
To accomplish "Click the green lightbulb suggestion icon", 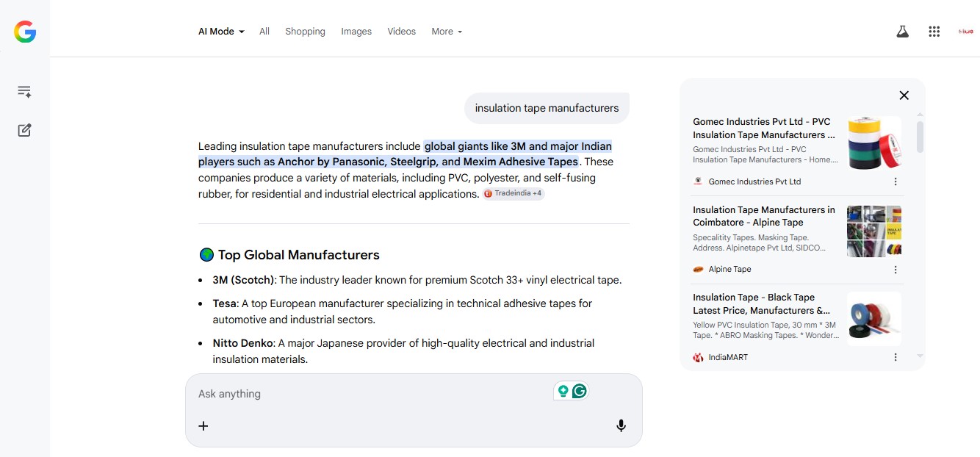I will (x=563, y=391).
